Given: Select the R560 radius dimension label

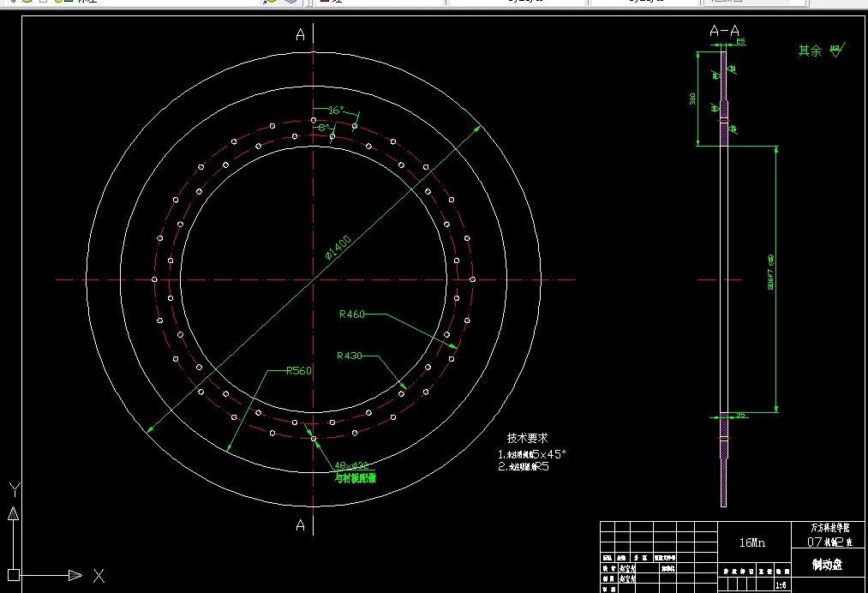Looking at the screenshot, I should point(299,370).
